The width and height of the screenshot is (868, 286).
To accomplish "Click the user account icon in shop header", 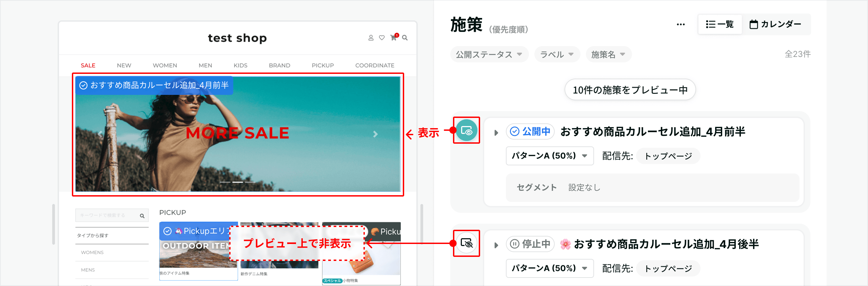I will (371, 38).
